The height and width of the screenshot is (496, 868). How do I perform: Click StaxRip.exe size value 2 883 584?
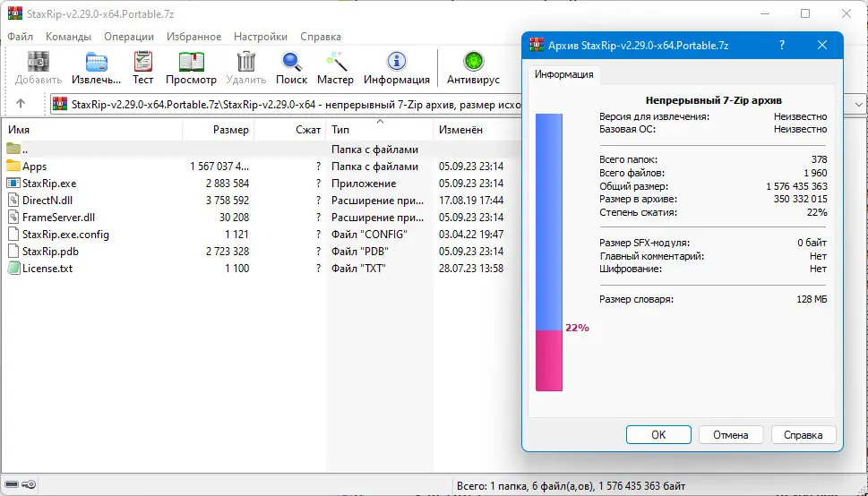pos(228,184)
